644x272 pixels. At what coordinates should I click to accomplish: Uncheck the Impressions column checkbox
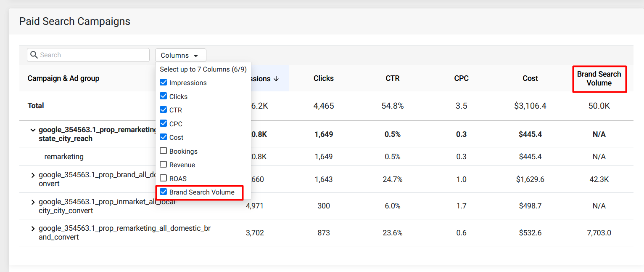point(164,83)
